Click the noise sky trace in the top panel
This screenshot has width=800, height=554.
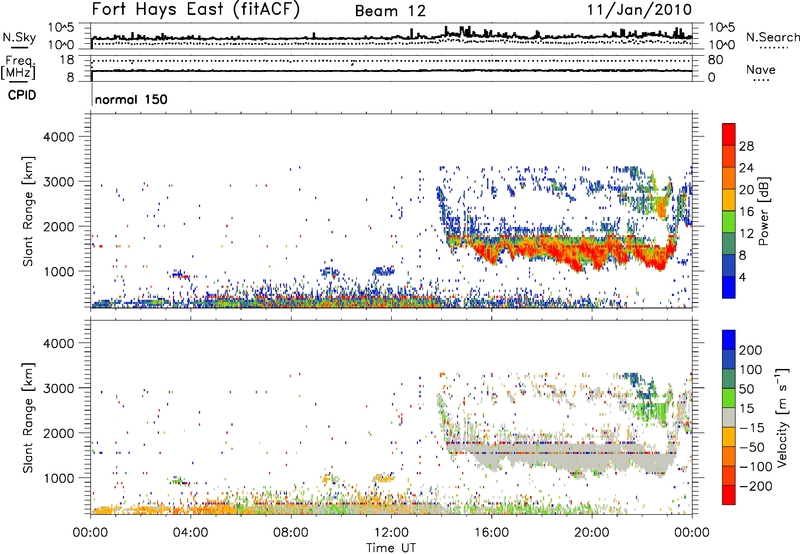(x=391, y=36)
